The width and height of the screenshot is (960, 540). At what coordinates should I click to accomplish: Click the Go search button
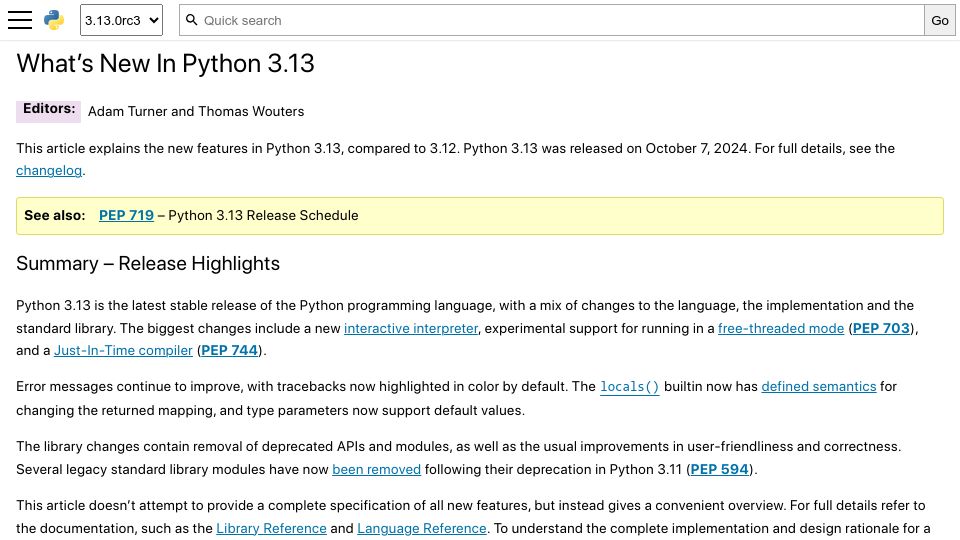[940, 20]
